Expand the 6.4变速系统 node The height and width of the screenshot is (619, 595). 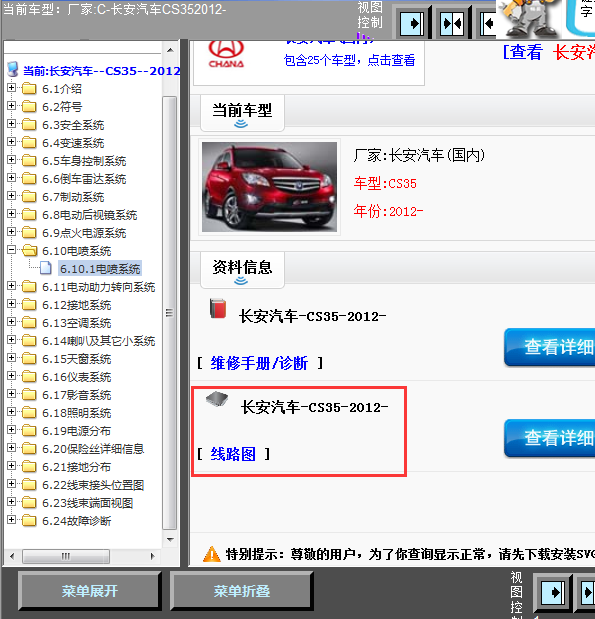[x=11, y=141]
